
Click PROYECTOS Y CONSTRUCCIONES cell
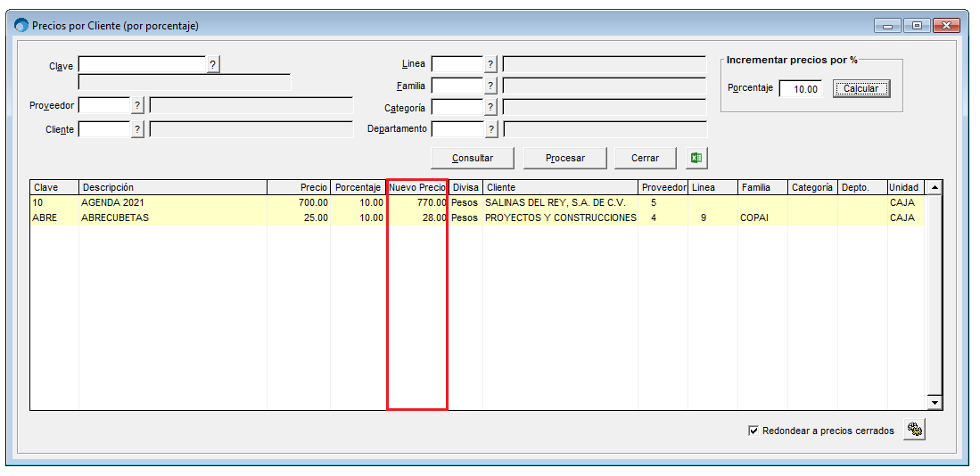[x=561, y=218]
